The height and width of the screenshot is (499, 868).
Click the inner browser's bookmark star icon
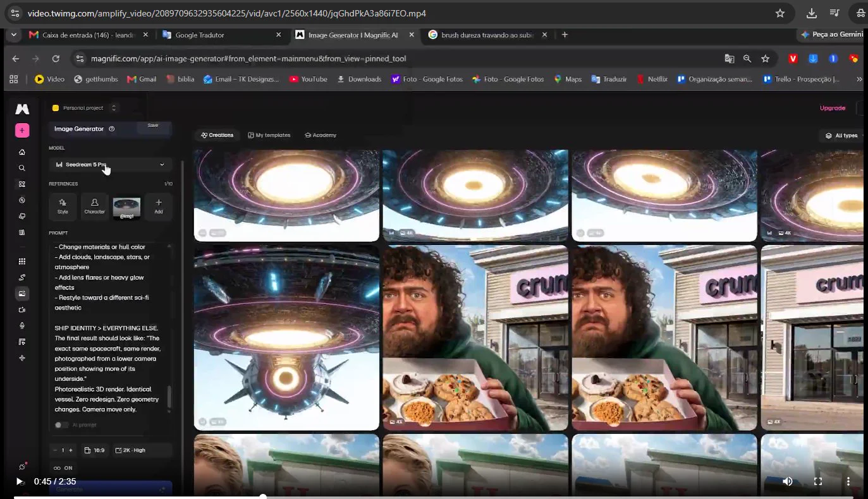click(x=766, y=59)
